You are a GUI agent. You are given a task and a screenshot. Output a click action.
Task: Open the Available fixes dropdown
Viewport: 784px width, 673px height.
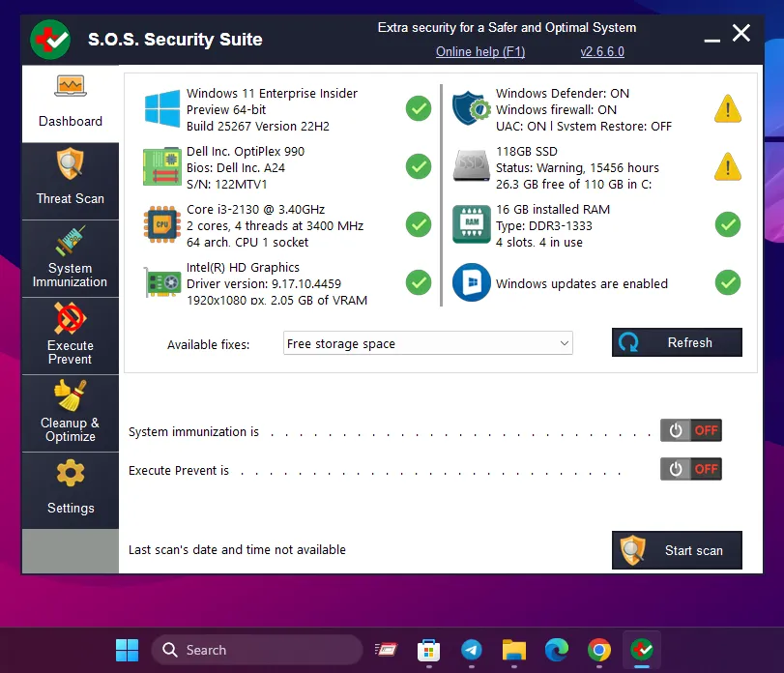[428, 343]
